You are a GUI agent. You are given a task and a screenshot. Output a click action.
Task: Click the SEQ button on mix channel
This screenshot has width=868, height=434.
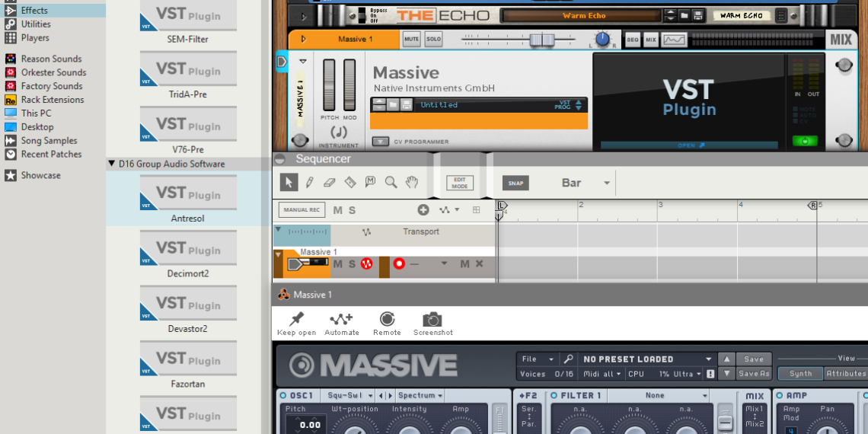[x=633, y=40]
